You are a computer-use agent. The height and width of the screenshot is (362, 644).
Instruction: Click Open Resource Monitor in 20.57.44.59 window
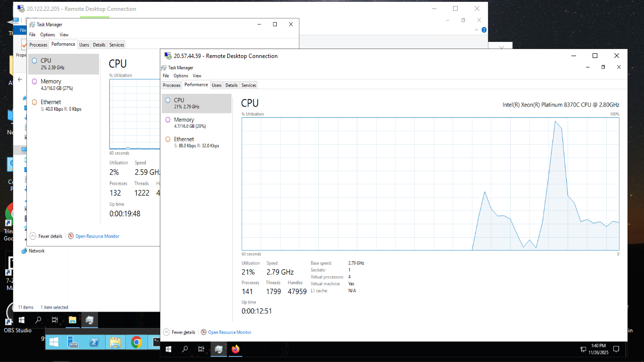pyautogui.click(x=230, y=332)
